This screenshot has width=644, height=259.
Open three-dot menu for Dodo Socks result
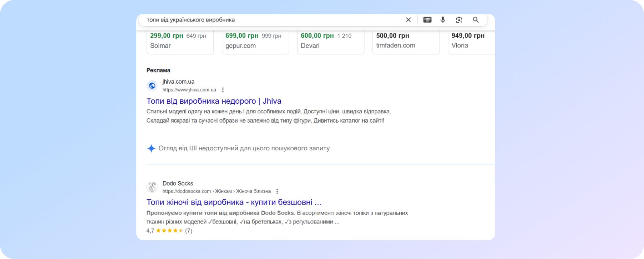click(x=277, y=192)
